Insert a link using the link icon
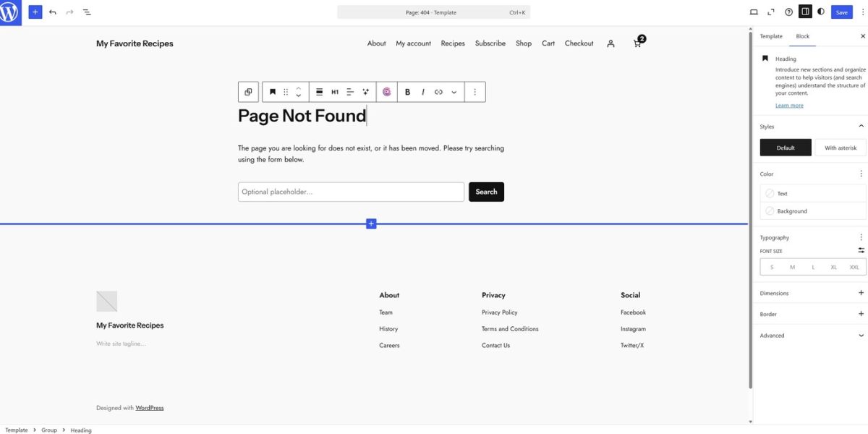Image resolution: width=868 pixels, height=434 pixels. pyautogui.click(x=437, y=91)
